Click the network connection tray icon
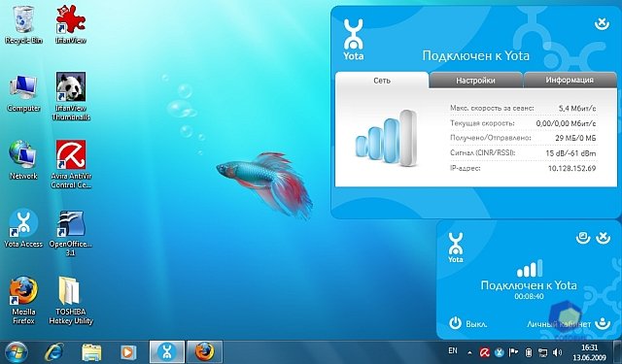Viewport: 622px width, 364px height. tap(542, 352)
